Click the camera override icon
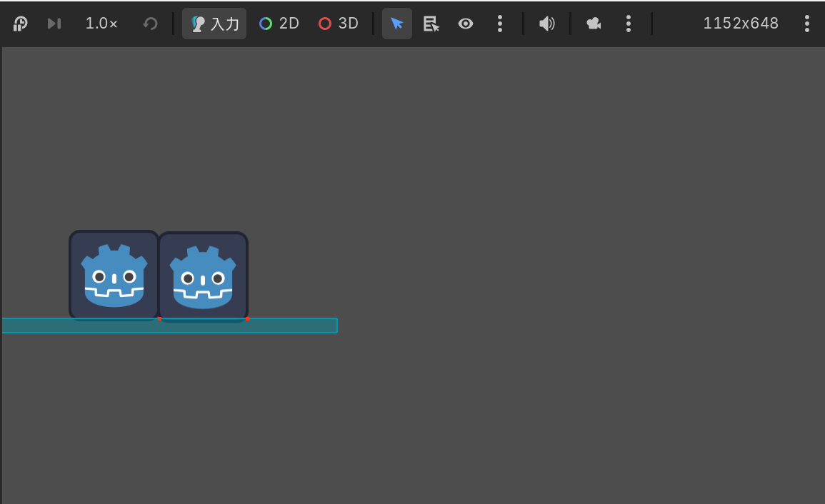Screen dimensions: 825x504 point(594,24)
